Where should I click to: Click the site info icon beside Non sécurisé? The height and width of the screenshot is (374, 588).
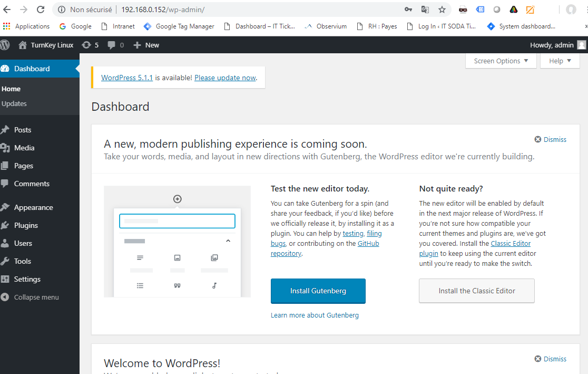pos(62,9)
